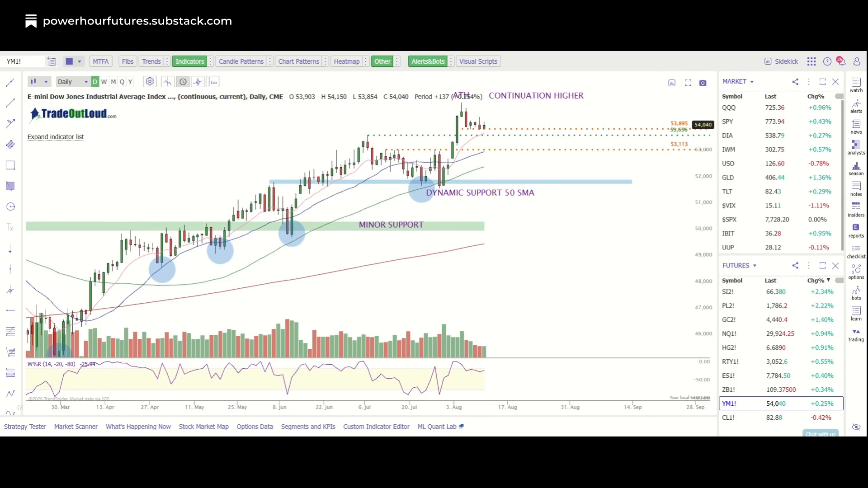Image resolution: width=868 pixels, height=488 pixels.
Task: Open the apps grid menu
Action: pyautogui.click(x=811, y=61)
